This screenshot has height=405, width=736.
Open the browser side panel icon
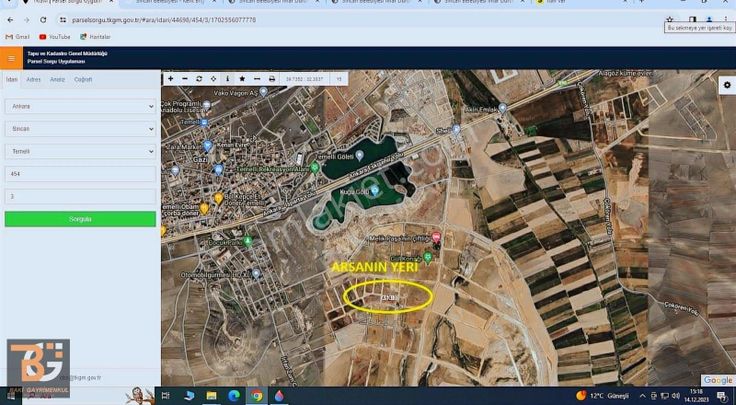[692, 20]
